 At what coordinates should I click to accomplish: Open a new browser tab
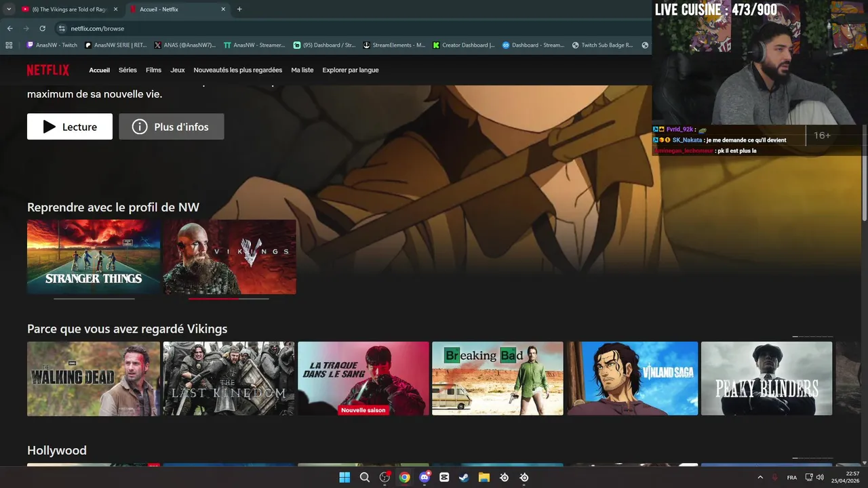point(239,9)
